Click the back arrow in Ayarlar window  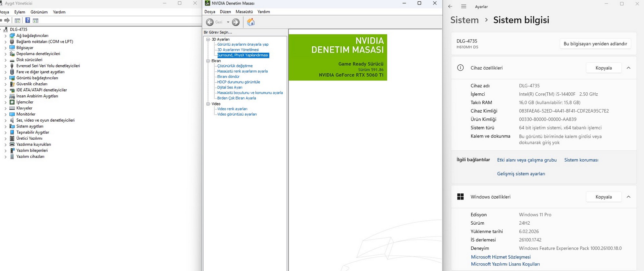(x=450, y=7)
